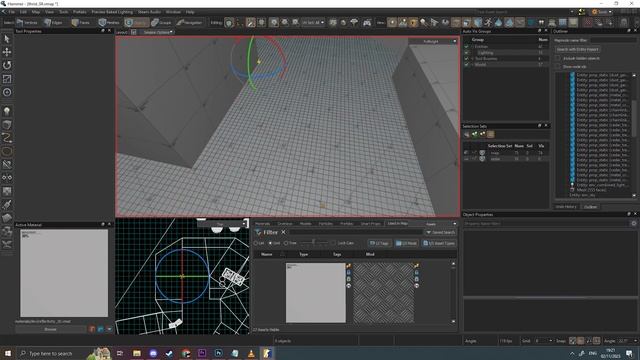Viewport: 640px width, 360px height.
Task: Click the asset browser Filter funnel icon
Action: pyautogui.click(x=258, y=232)
